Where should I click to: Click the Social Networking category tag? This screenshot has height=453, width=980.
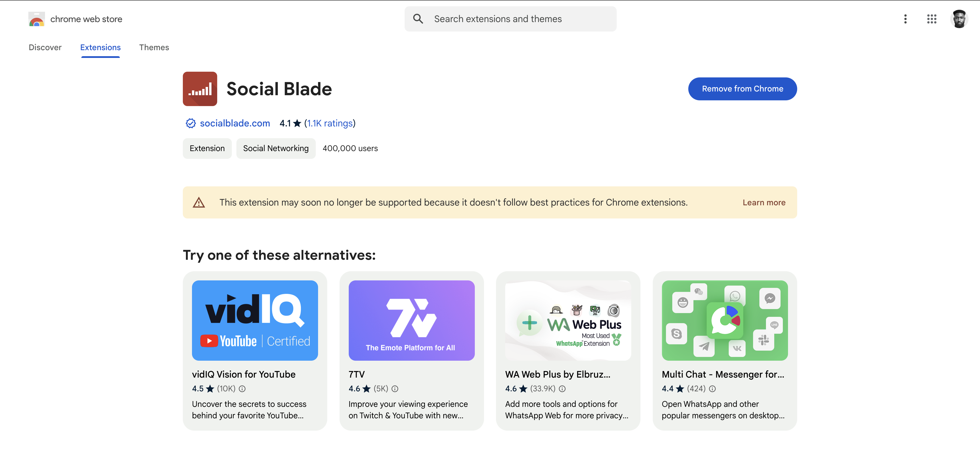[276, 148]
